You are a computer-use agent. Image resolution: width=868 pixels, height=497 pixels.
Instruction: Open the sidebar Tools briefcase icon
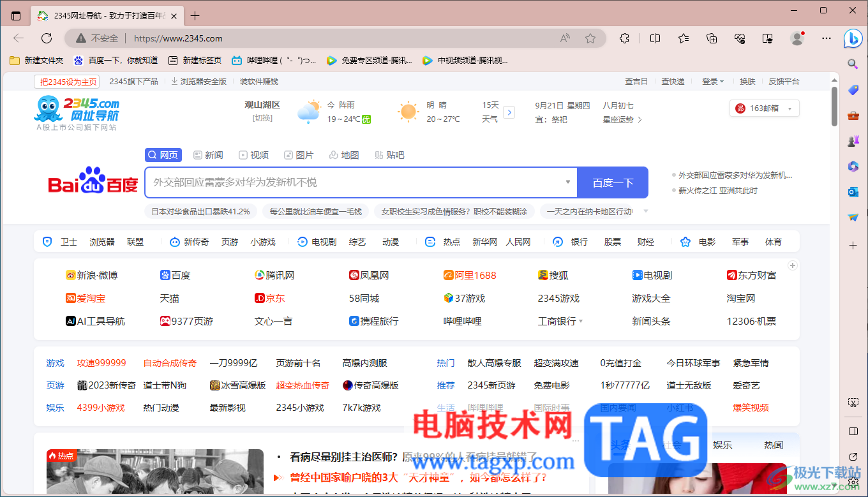[x=853, y=115]
